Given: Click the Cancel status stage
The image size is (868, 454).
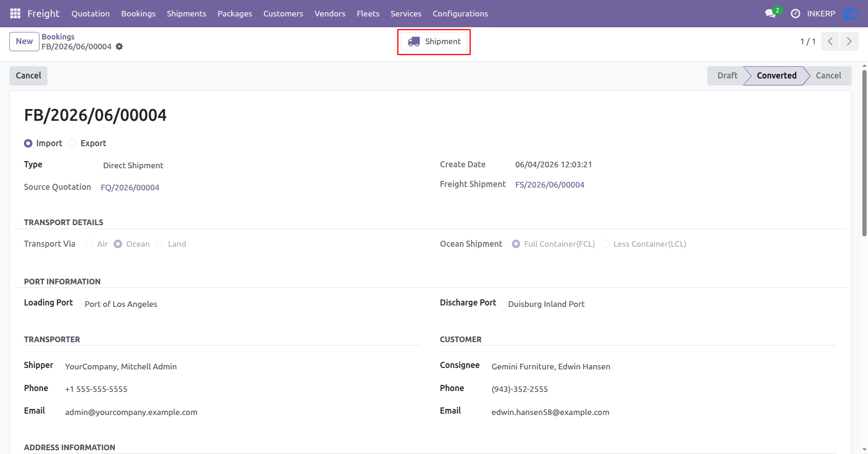Looking at the screenshot, I should pyautogui.click(x=828, y=76).
